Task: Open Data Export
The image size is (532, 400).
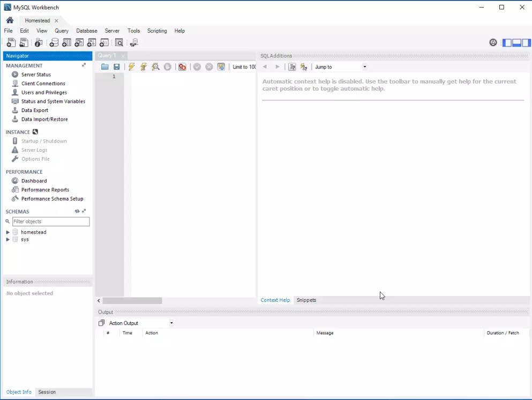Action: 35,110
